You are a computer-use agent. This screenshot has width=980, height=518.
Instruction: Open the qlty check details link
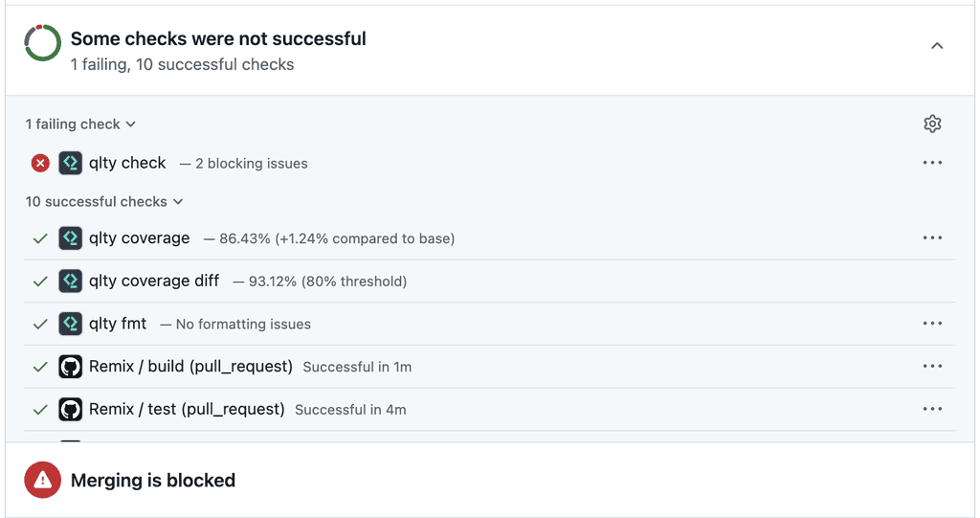[127, 164]
